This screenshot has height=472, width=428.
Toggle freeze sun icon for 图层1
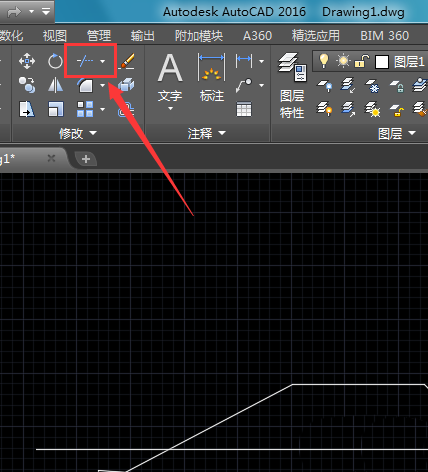[x=343, y=61]
